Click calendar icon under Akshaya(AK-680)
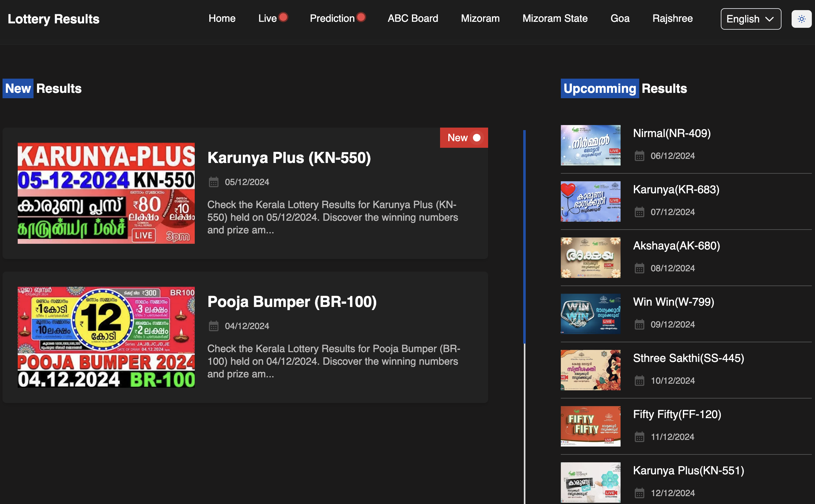Image resolution: width=815 pixels, height=504 pixels. [639, 268]
